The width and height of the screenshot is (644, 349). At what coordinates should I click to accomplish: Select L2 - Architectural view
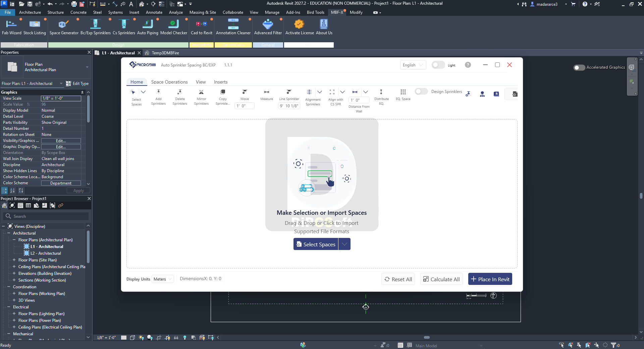click(46, 253)
